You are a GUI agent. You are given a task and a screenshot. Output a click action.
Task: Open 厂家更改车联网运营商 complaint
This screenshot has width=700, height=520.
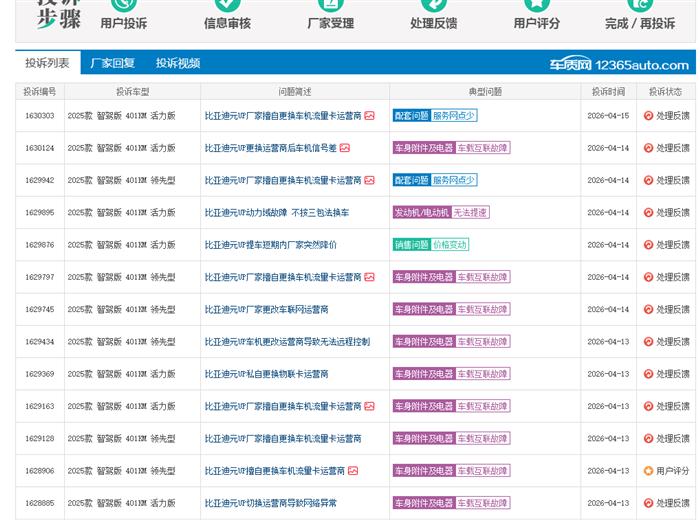click(x=267, y=309)
